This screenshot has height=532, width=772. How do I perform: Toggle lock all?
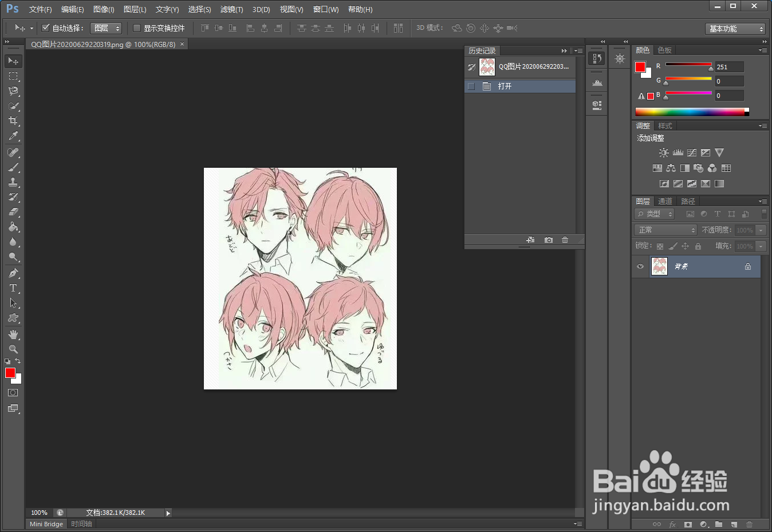coord(698,246)
